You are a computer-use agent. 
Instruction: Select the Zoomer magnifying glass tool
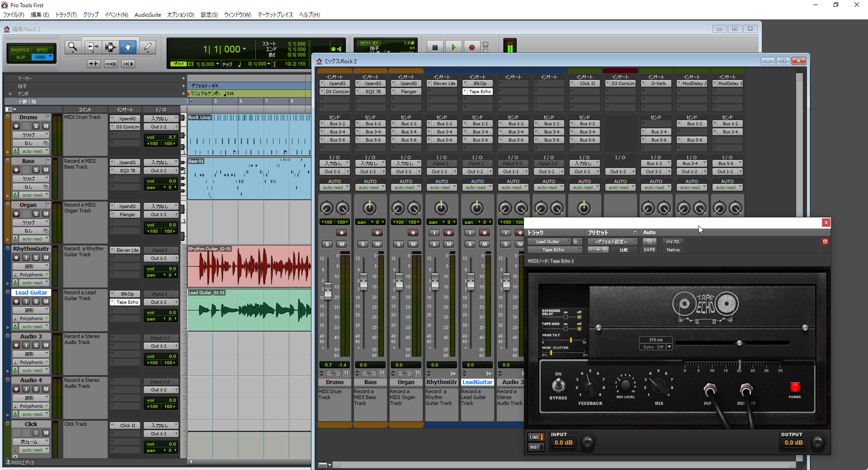point(73,47)
